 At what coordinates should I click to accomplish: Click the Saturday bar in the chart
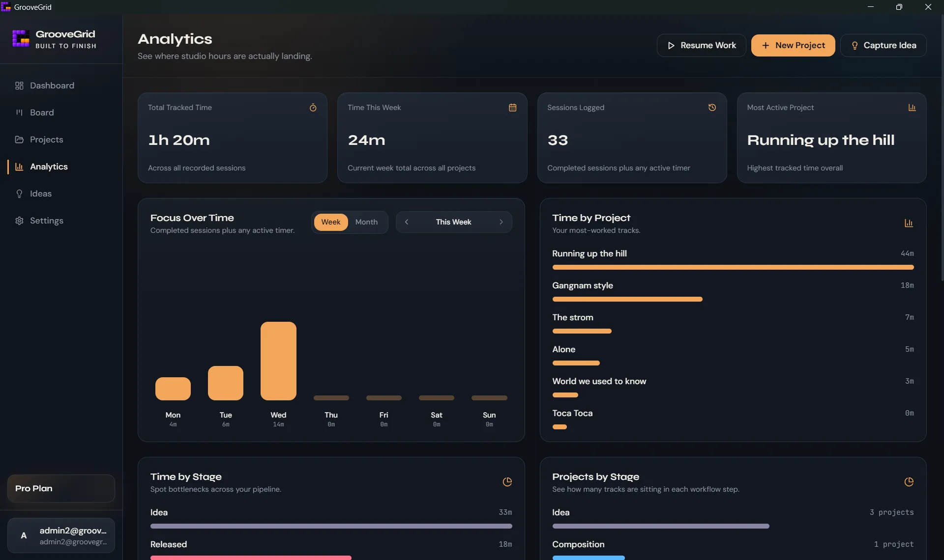click(x=437, y=398)
